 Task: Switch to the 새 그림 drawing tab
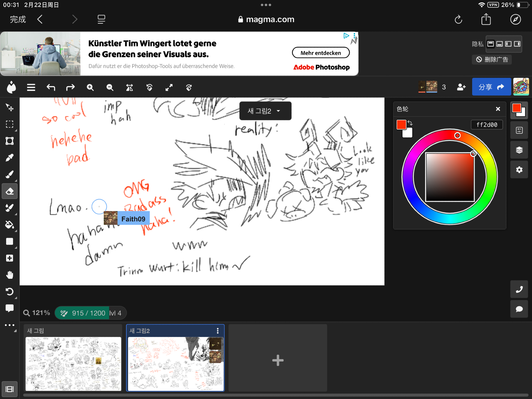73,358
